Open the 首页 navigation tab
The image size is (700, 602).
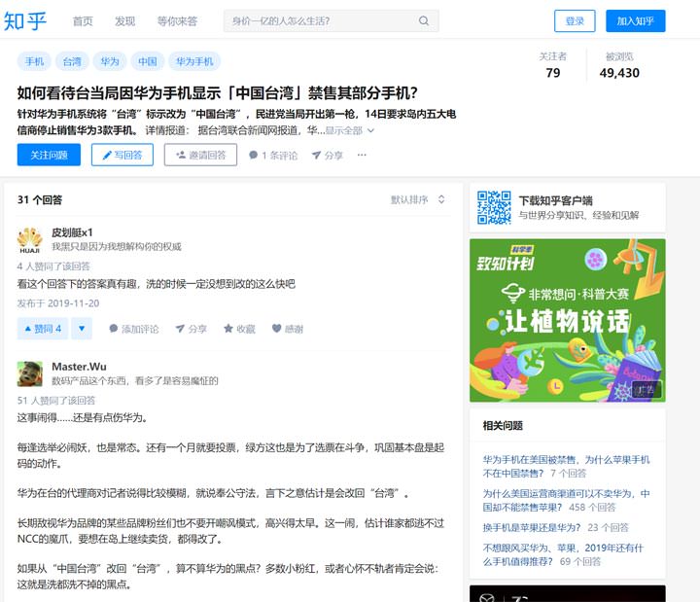83,20
